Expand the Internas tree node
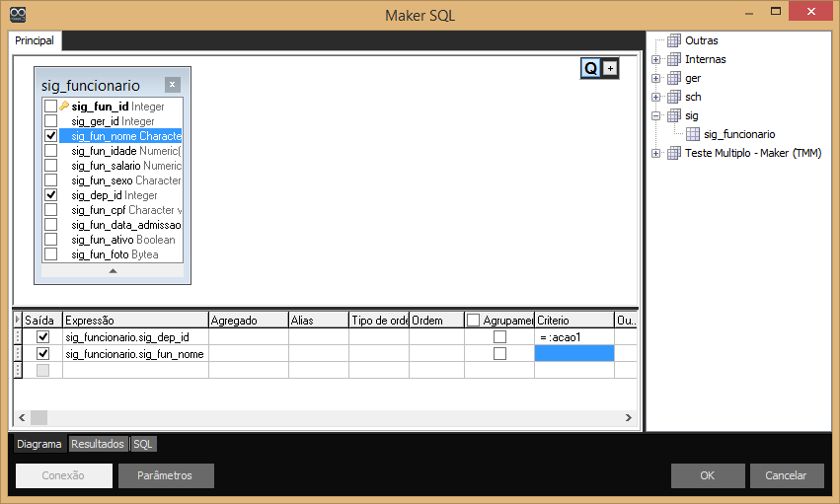840x504 pixels. click(x=656, y=60)
